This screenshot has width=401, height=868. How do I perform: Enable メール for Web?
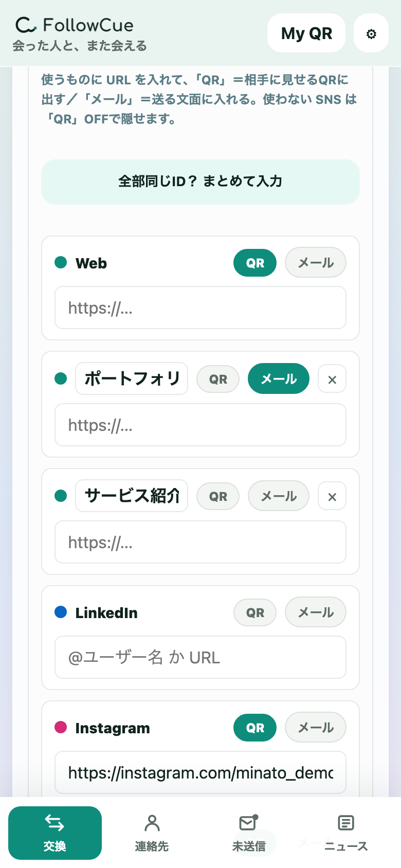(316, 263)
